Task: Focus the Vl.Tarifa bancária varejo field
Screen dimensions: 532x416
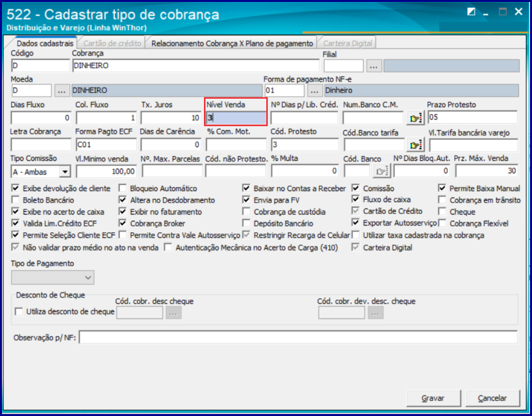Action: pyautogui.click(x=474, y=145)
